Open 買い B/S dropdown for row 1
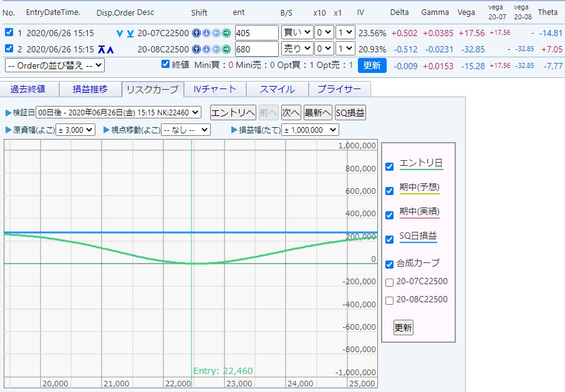This screenshot has height=392, width=565. (297, 33)
